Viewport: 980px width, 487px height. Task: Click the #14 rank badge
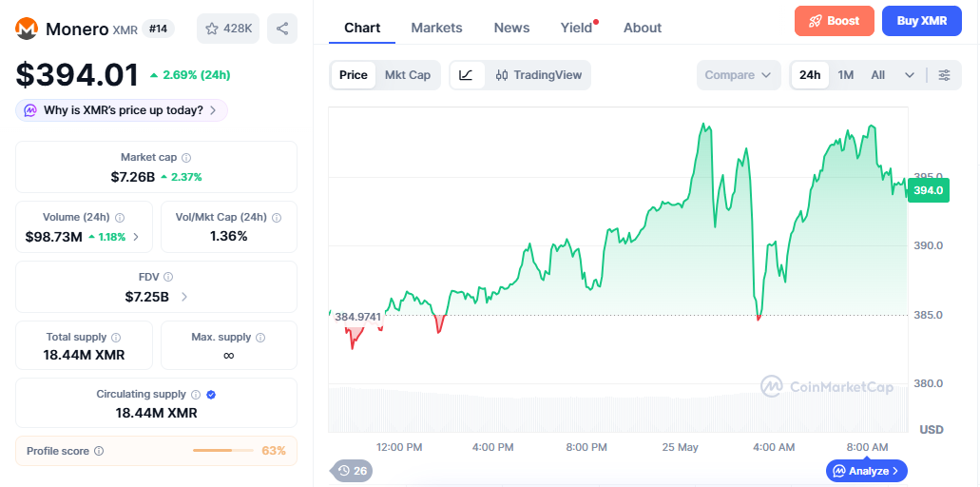click(158, 29)
